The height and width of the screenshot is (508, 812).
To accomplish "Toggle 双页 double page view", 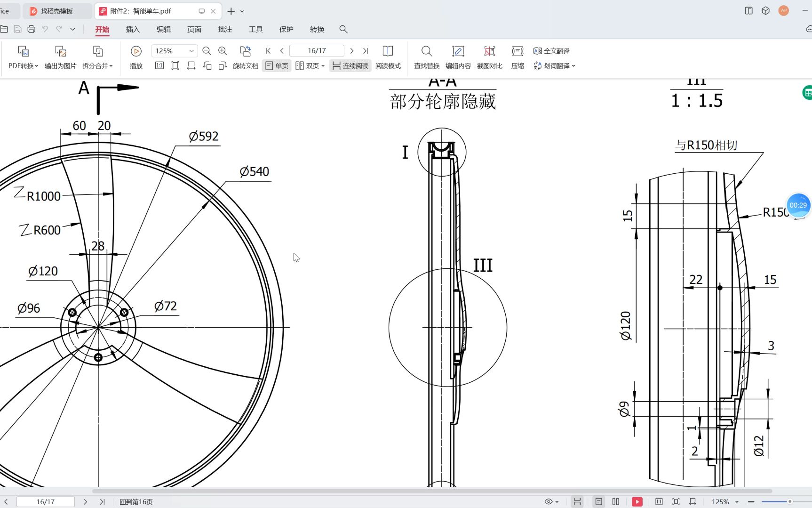I will pyautogui.click(x=310, y=66).
